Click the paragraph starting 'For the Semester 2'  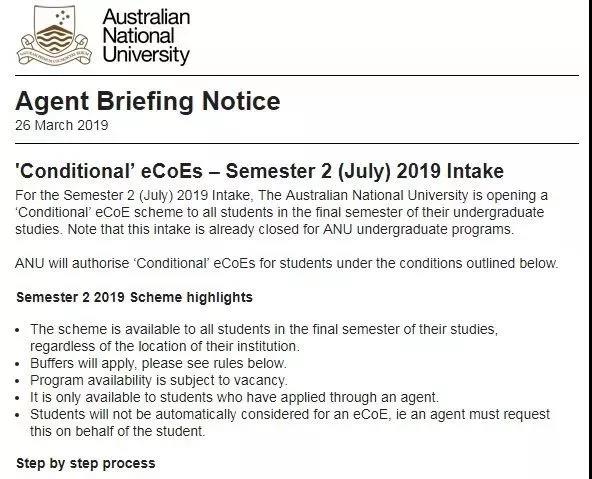click(x=281, y=212)
